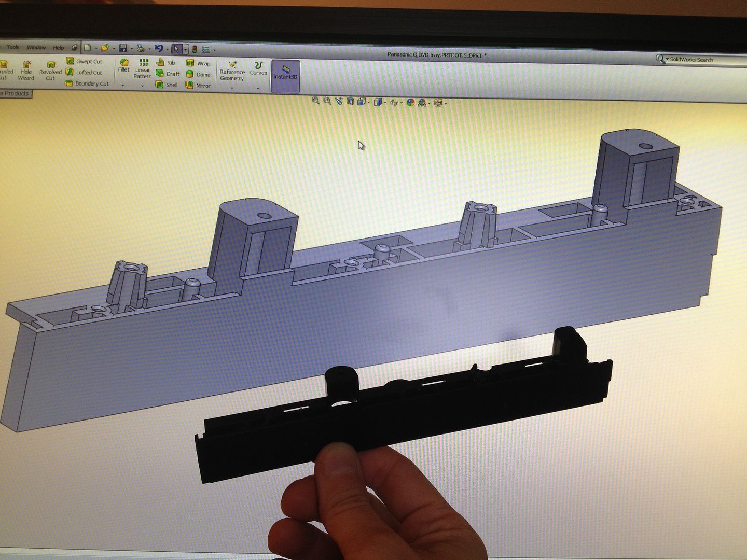
Task: Click the SolidWorks Search field
Action: tap(694, 60)
